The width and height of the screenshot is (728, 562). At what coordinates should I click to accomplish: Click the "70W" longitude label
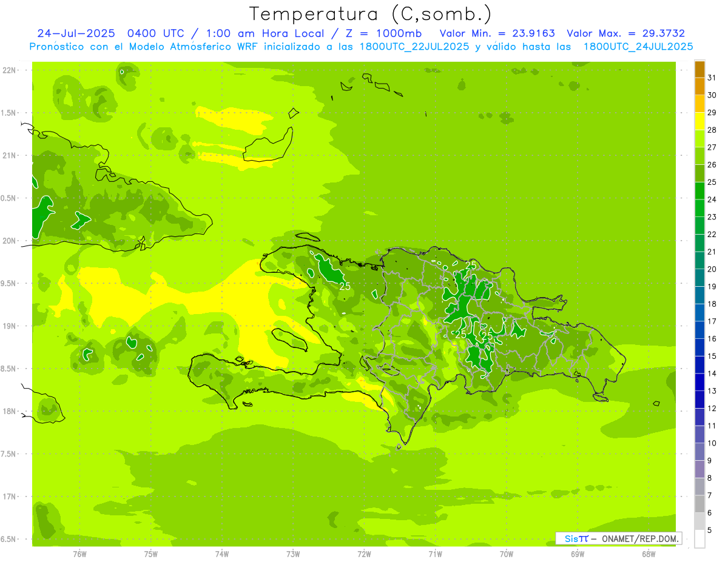point(507,554)
